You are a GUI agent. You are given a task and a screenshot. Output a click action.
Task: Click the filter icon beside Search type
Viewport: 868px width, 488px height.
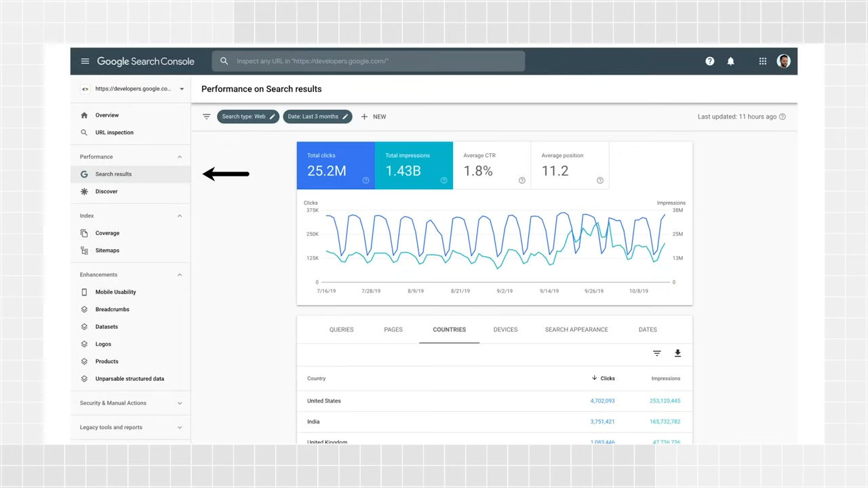click(x=207, y=117)
